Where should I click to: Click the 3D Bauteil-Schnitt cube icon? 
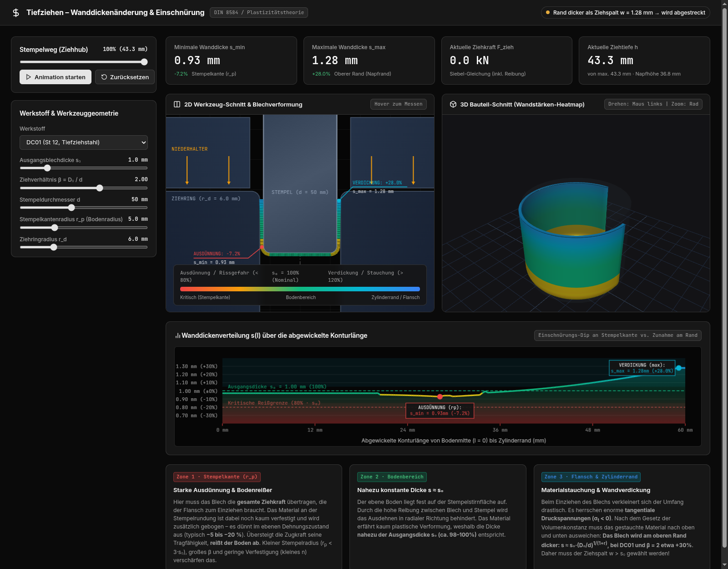[x=453, y=104]
